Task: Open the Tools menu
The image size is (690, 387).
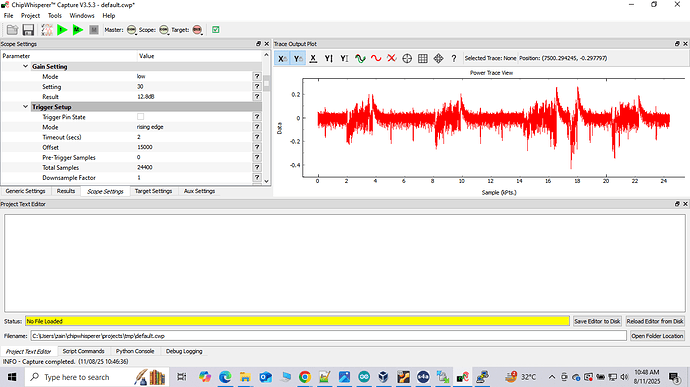Action: pyautogui.click(x=55, y=15)
